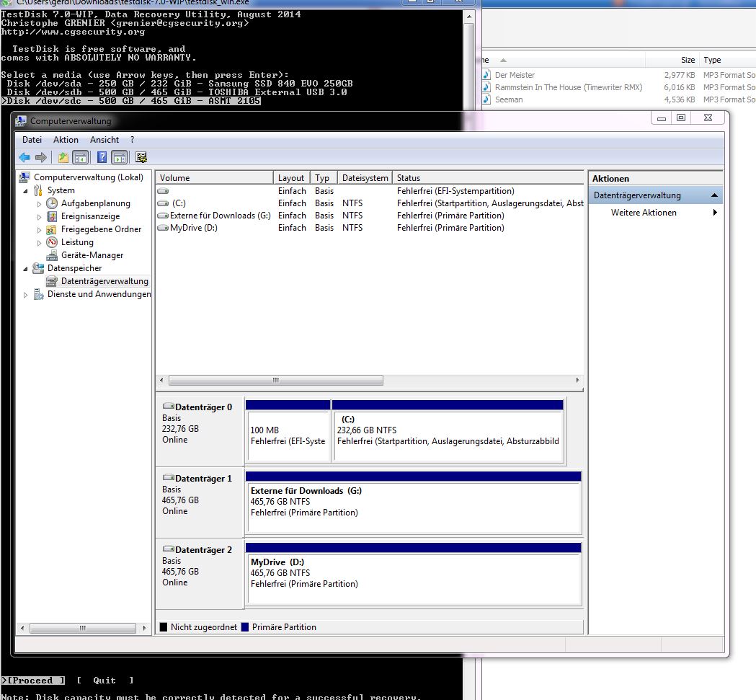Click the tree pane scrollbar right arrow
756x700 pixels.
144,628
